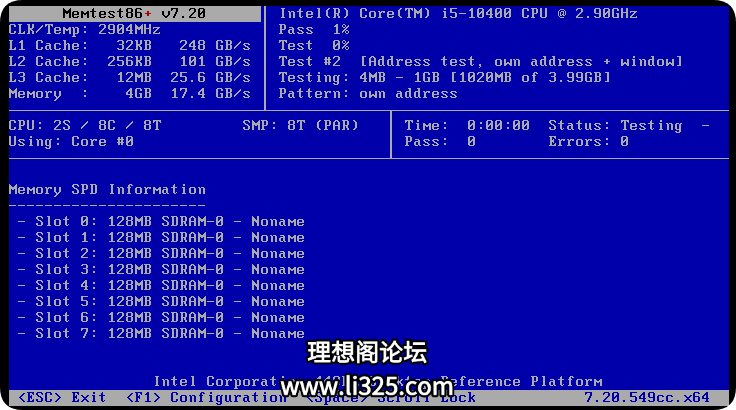Select Slot 3 128MB SDRAM-0 row
The image size is (736, 410).
click(x=161, y=270)
